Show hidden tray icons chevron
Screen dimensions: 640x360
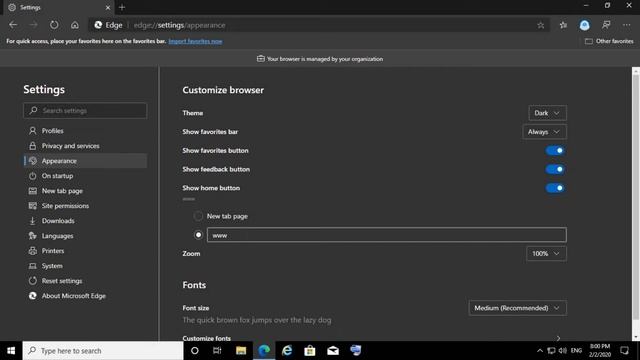[540, 351]
